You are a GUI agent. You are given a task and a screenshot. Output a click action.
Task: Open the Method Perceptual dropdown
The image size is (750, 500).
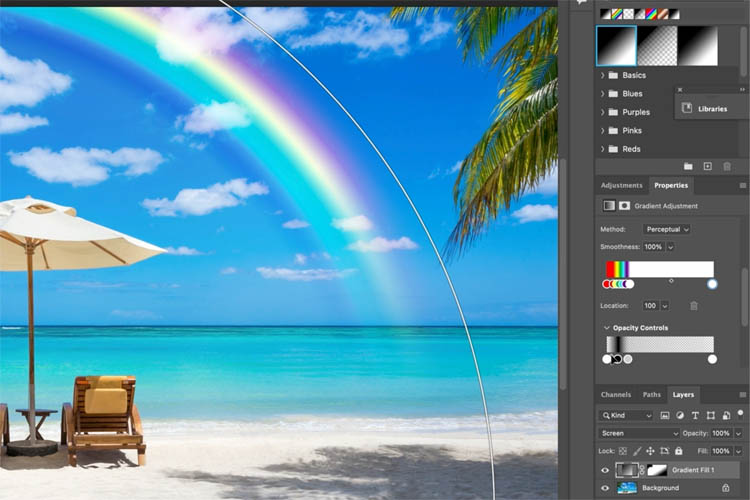666,229
